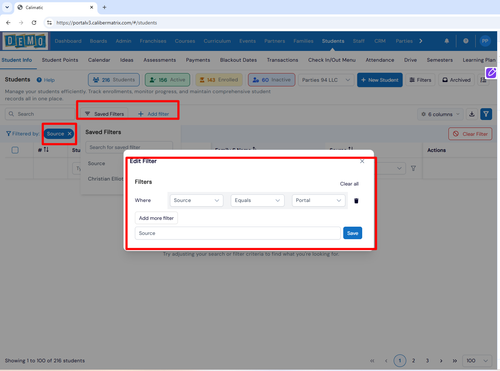500x371 pixels.
Task: Delete the Source filter row trash icon
Action: pyautogui.click(x=356, y=201)
